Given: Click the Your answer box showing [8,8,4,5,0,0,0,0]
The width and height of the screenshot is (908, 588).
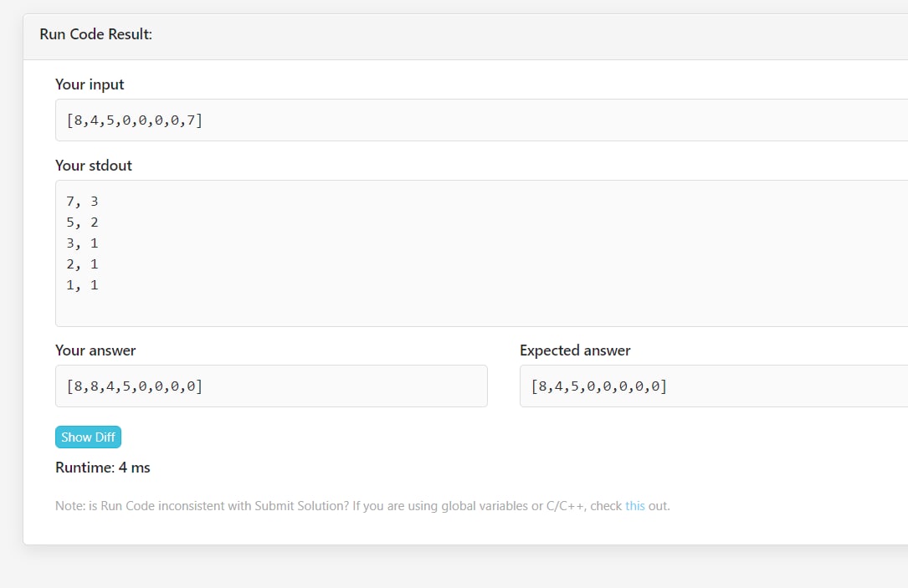Looking at the screenshot, I should point(271,386).
